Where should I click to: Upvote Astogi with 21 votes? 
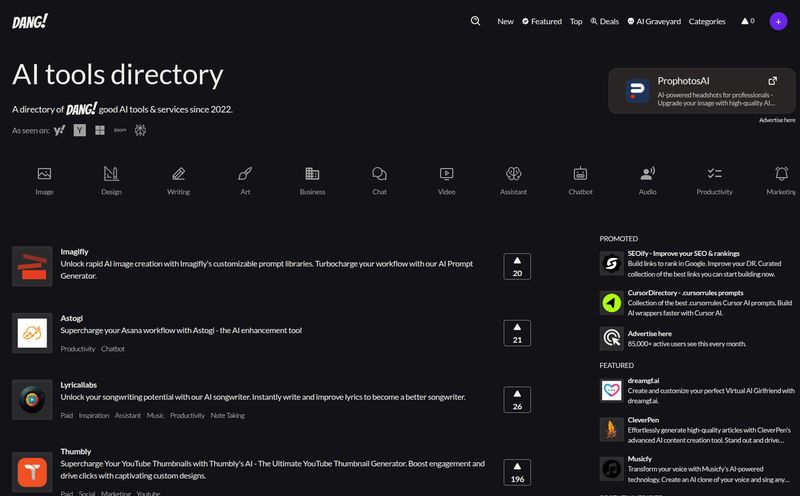tap(517, 333)
